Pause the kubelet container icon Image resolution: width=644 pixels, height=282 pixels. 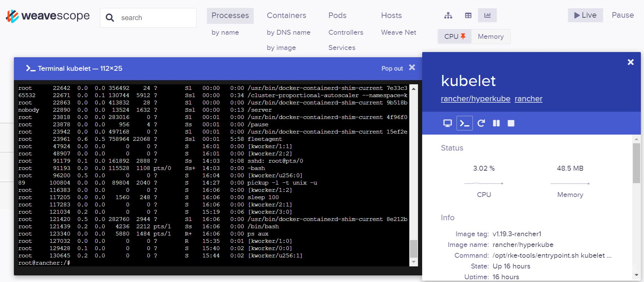(496, 123)
